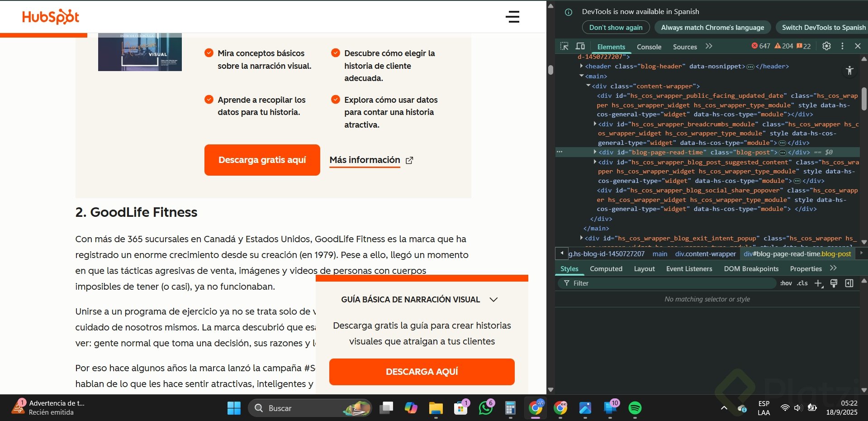Toggle the computed styles sidebar icon
The width and height of the screenshot is (868, 421).
click(849, 283)
